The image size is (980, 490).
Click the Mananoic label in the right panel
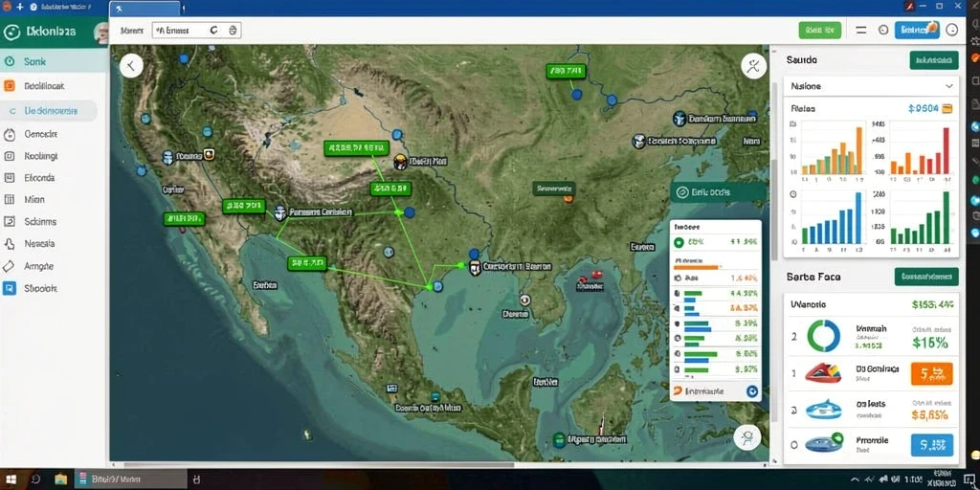click(x=808, y=304)
